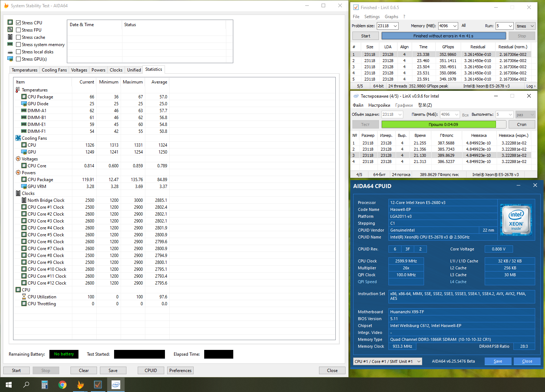This screenshot has width=545, height=392.
Task: Click the CPUID button in Stability Test
Action: click(151, 371)
